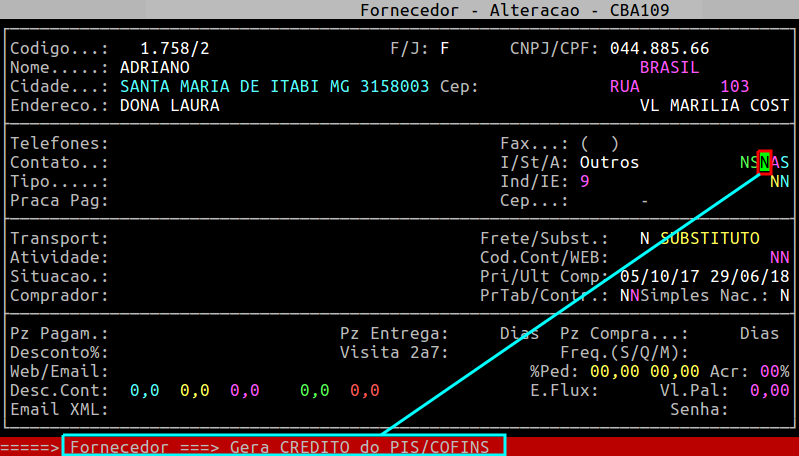The image size is (799, 456).
Task: Click the I/St/A 'Outros' value
Action: pos(609,162)
